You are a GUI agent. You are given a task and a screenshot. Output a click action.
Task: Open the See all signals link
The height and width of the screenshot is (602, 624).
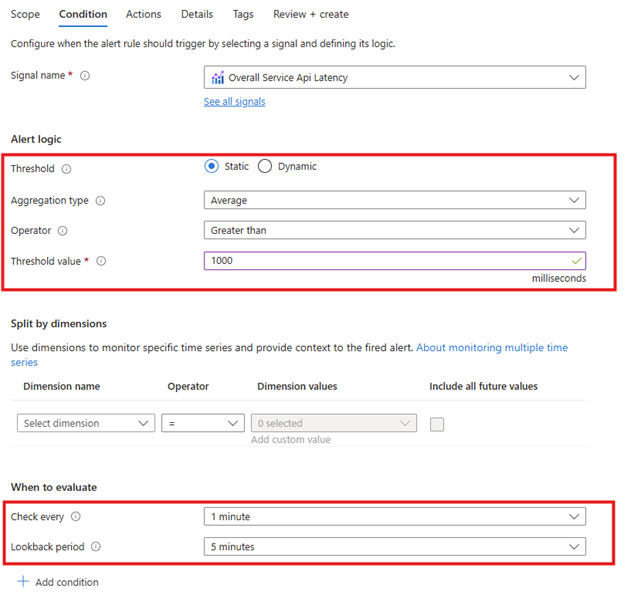coord(234,102)
